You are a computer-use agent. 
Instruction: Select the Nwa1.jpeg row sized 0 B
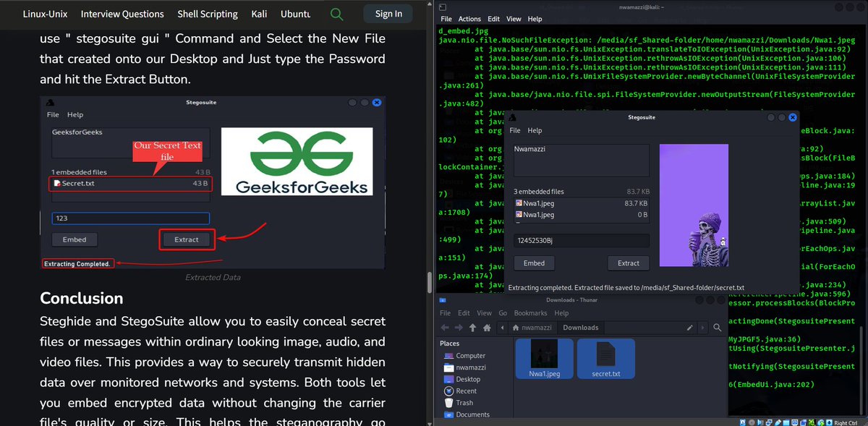coord(582,215)
